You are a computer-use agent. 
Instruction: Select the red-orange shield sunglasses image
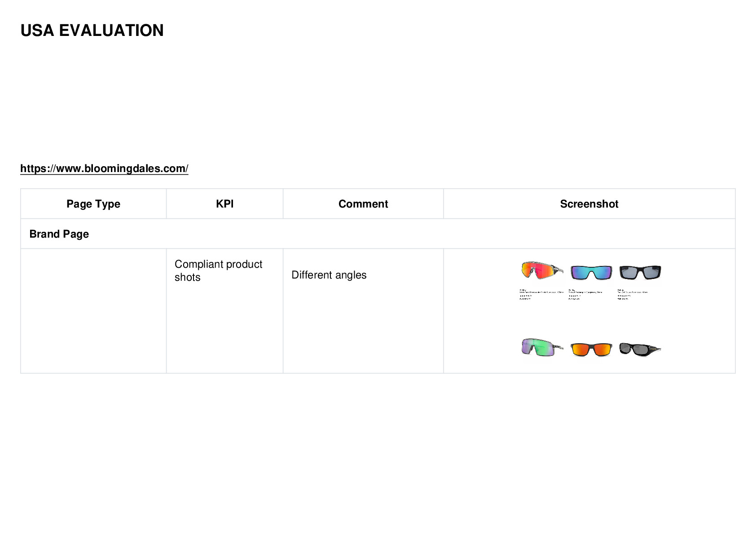pyautogui.click(x=542, y=270)
